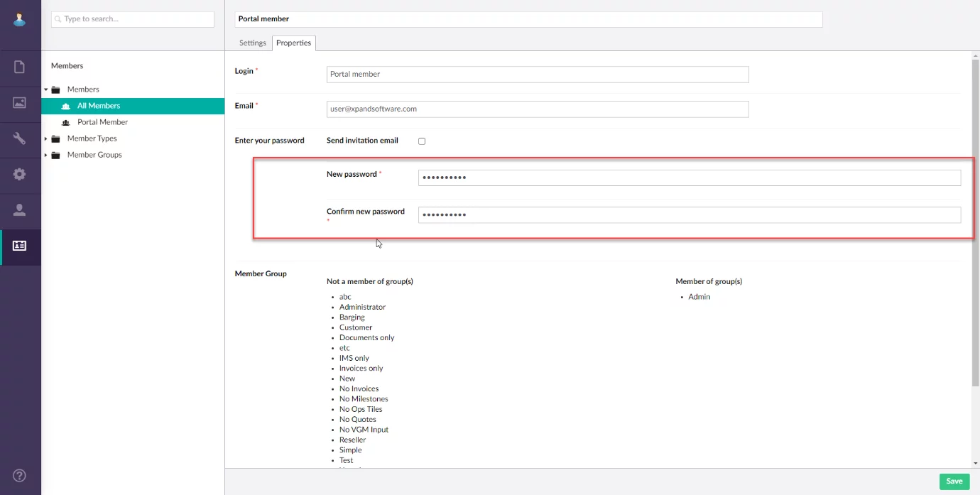Select Portal Member in the tree

tap(102, 122)
